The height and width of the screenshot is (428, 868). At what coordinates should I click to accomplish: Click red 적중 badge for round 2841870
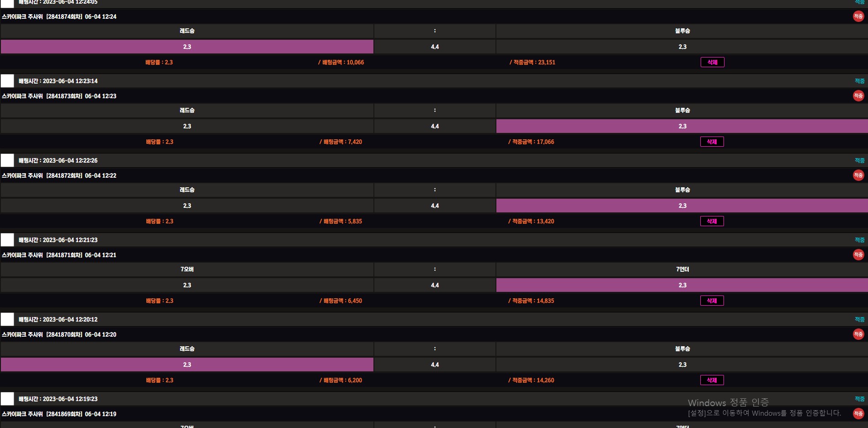(858, 334)
